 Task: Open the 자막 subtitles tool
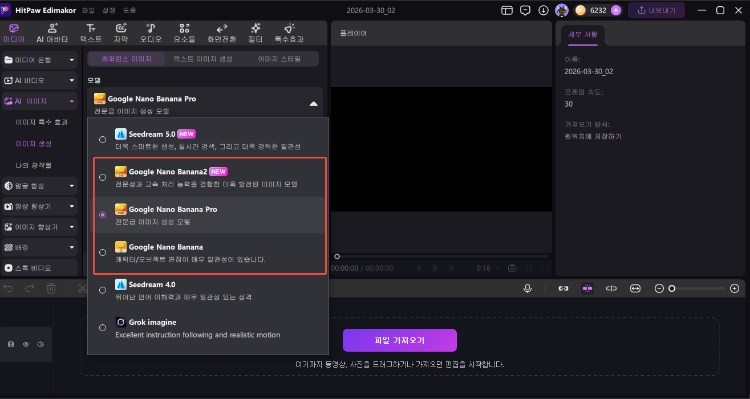(121, 33)
